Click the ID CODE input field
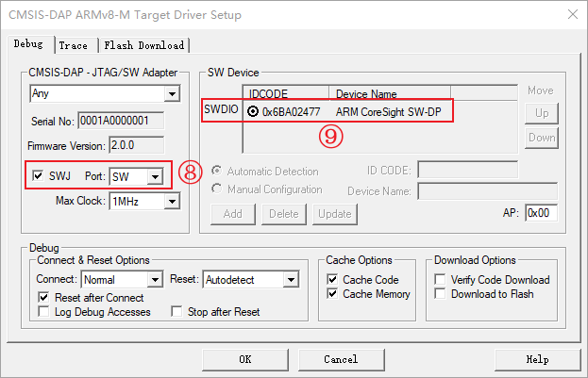 (468, 170)
